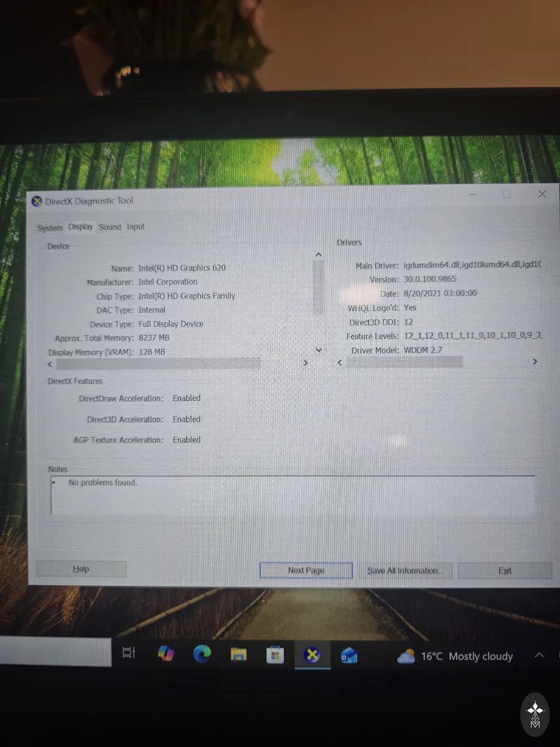Open File Explorer from taskbar
The width and height of the screenshot is (560, 747).
pos(239,654)
